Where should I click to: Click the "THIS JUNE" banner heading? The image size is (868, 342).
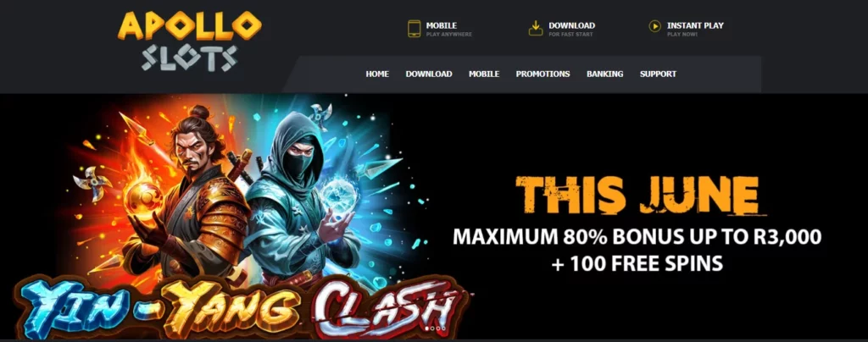[x=637, y=196]
